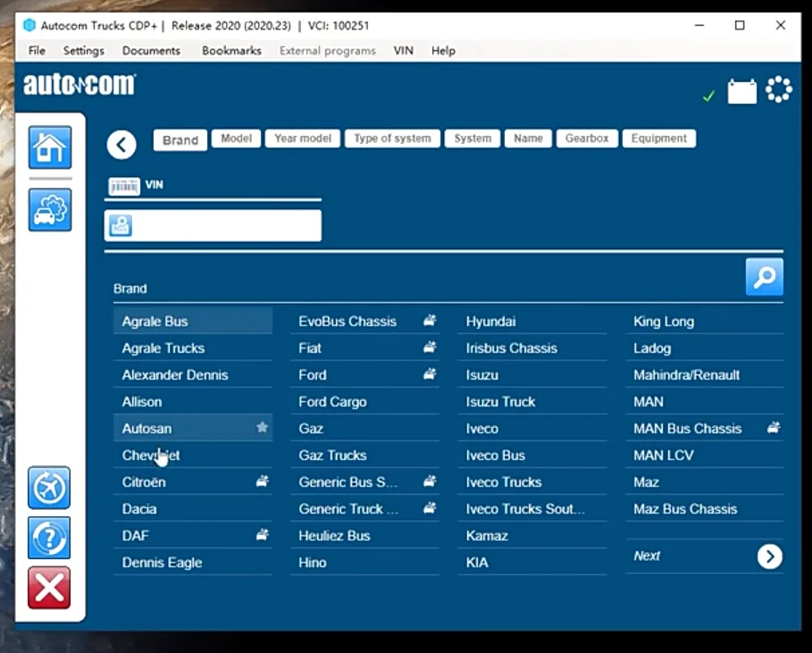812x653 pixels.
Task: Select the Year model step tab
Action: pyautogui.click(x=303, y=138)
